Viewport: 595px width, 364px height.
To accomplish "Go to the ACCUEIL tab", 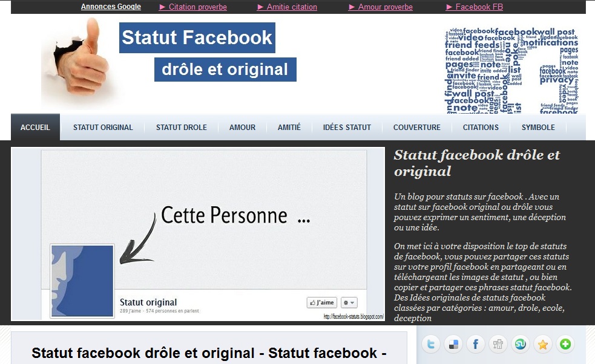I will point(35,128).
